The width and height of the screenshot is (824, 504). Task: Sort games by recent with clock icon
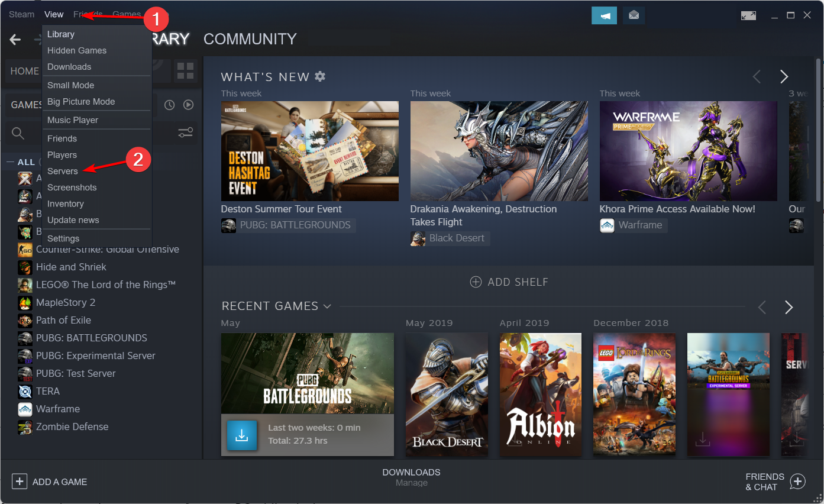(169, 104)
